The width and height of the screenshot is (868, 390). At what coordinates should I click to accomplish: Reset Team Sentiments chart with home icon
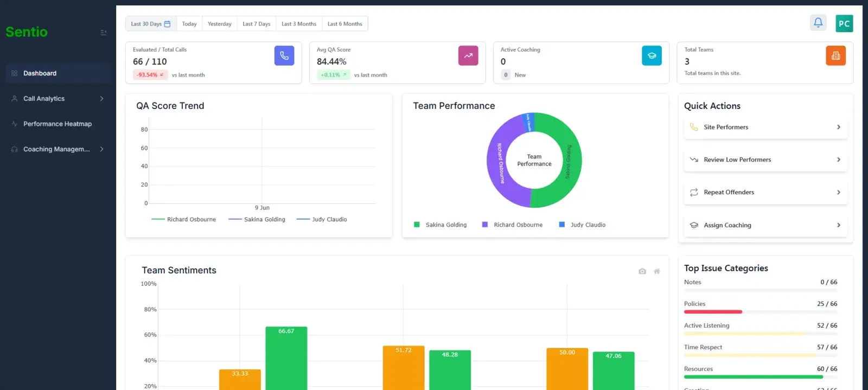pos(657,271)
